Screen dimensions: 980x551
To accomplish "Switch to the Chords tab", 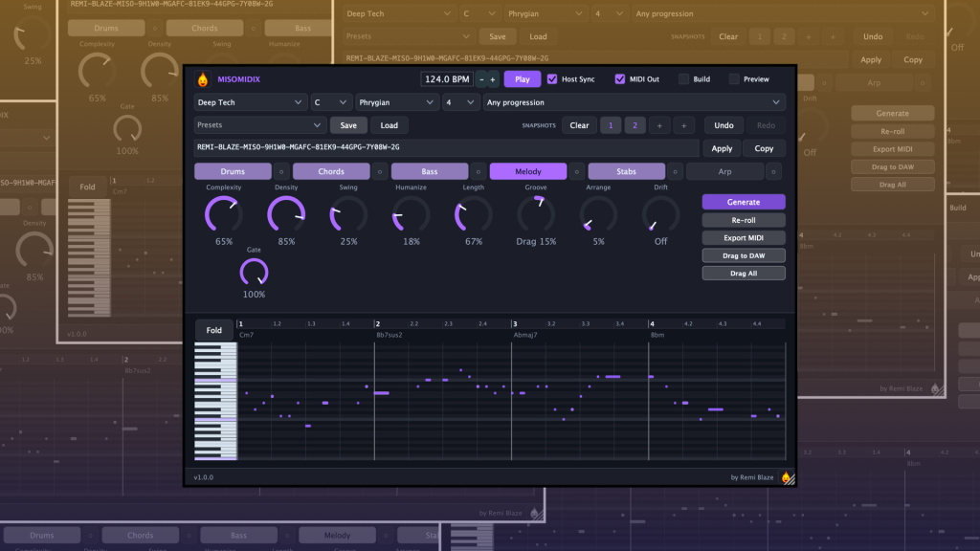I will (x=331, y=171).
